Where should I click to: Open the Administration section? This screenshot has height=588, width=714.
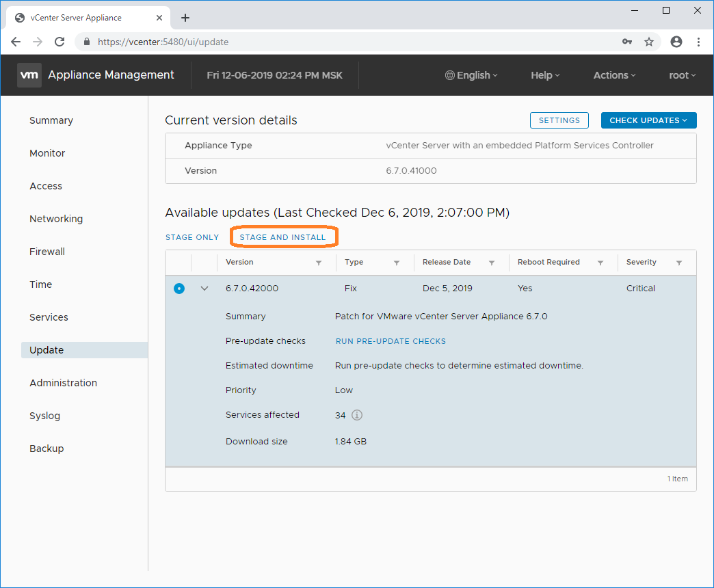tap(64, 383)
